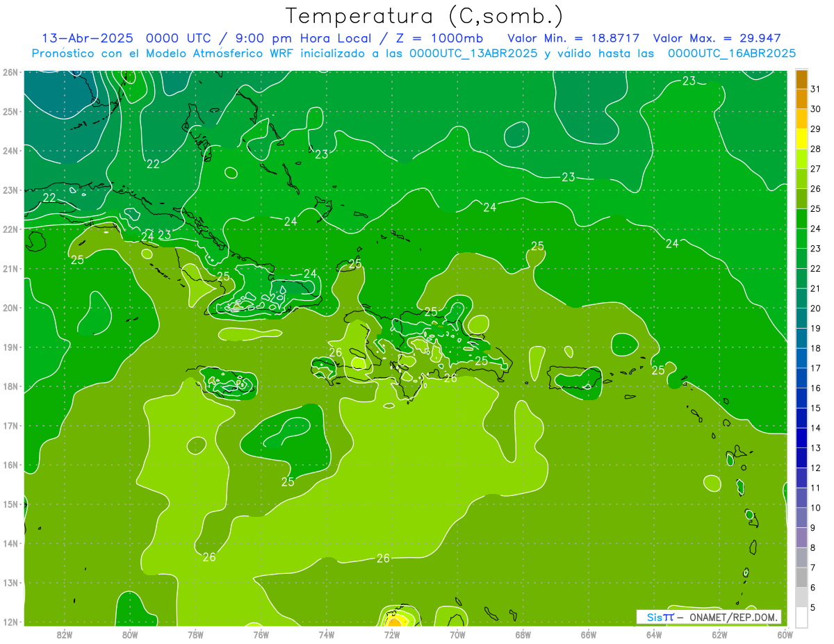Click longitude axis label "68W"
The height and width of the screenshot is (644, 834).
tap(523, 634)
